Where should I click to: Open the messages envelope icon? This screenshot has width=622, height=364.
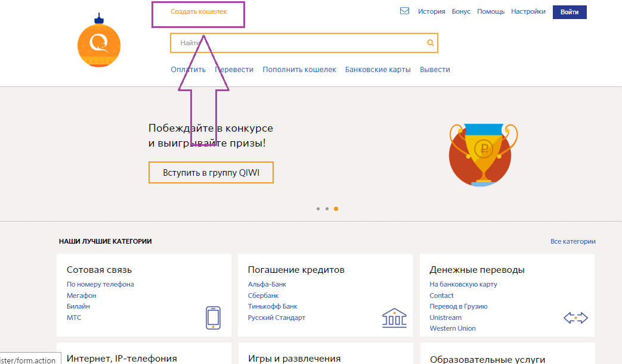(x=404, y=11)
